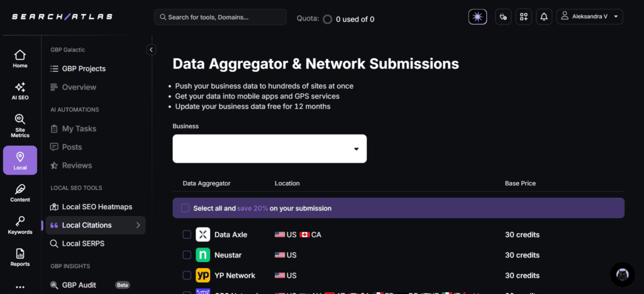
Task: Open GBP Projects
Action: coord(78,68)
